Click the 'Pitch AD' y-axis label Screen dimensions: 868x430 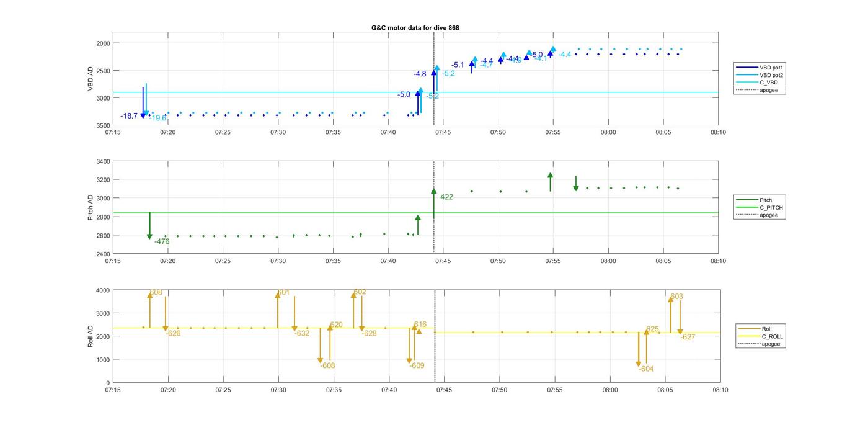[91, 208]
